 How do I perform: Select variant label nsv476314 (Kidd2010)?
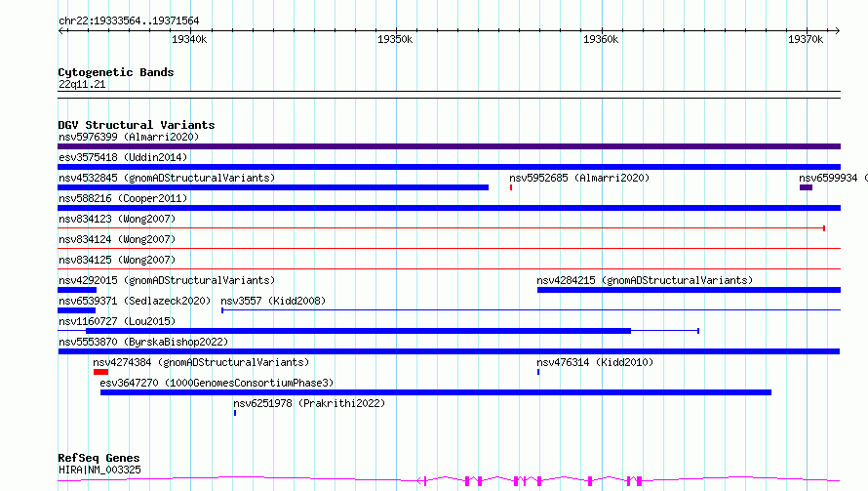coord(595,362)
